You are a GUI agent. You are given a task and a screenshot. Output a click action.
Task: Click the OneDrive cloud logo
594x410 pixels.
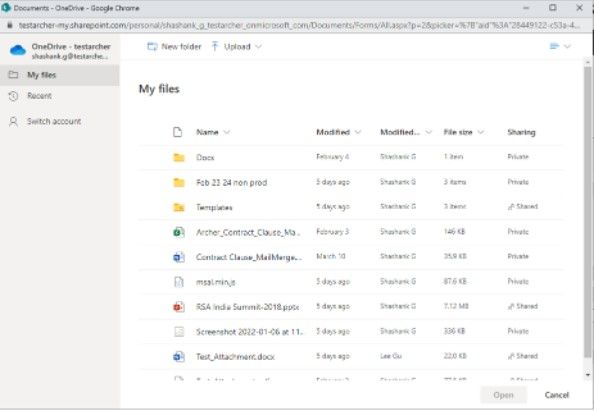point(18,50)
